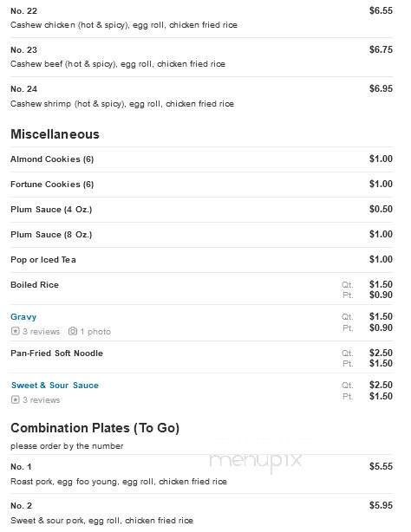Click the camera photo icon under Gravy

[x=73, y=331]
